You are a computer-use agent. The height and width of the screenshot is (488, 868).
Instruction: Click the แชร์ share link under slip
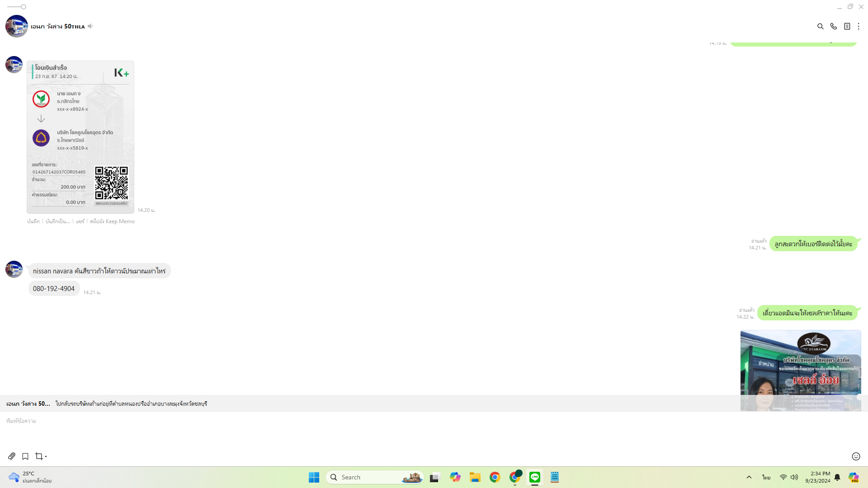(x=80, y=221)
